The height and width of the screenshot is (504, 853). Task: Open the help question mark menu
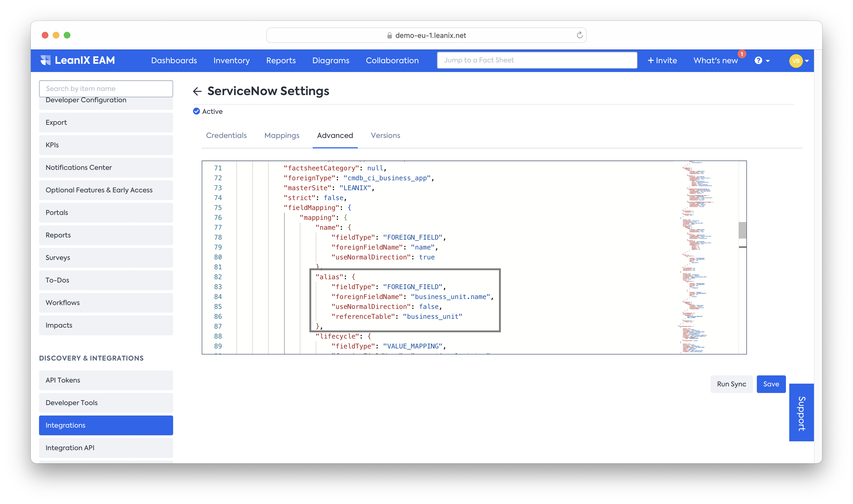[762, 60]
